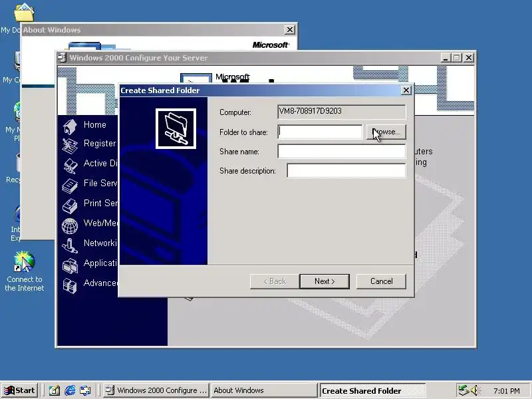Click the Next button in wizard
The width and height of the screenshot is (532, 399).
click(x=325, y=281)
